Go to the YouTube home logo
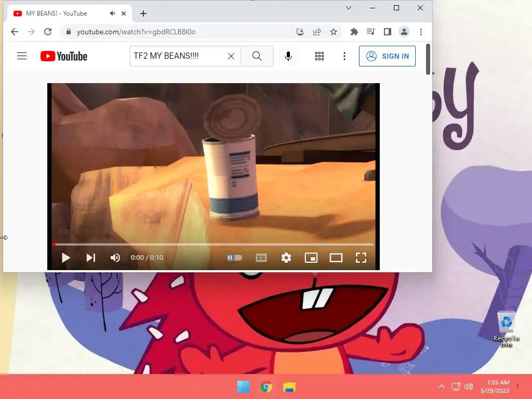 [x=64, y=56]
